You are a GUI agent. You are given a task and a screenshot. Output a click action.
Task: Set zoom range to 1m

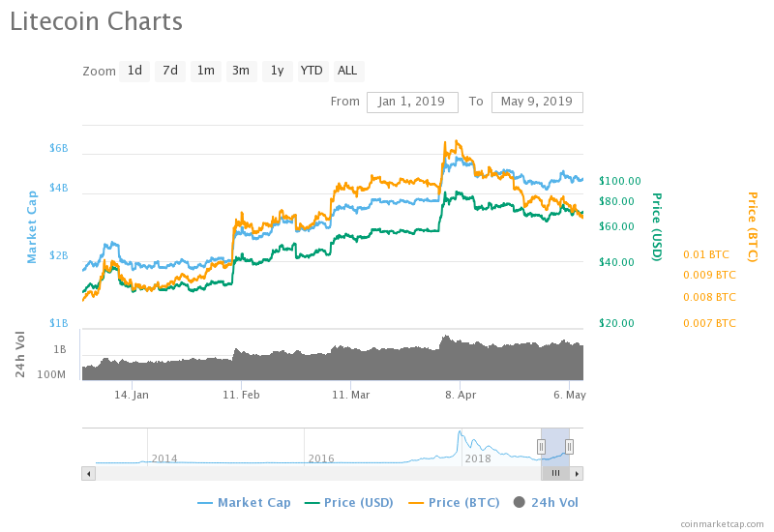pyautogui.click(x=206, y=71)
